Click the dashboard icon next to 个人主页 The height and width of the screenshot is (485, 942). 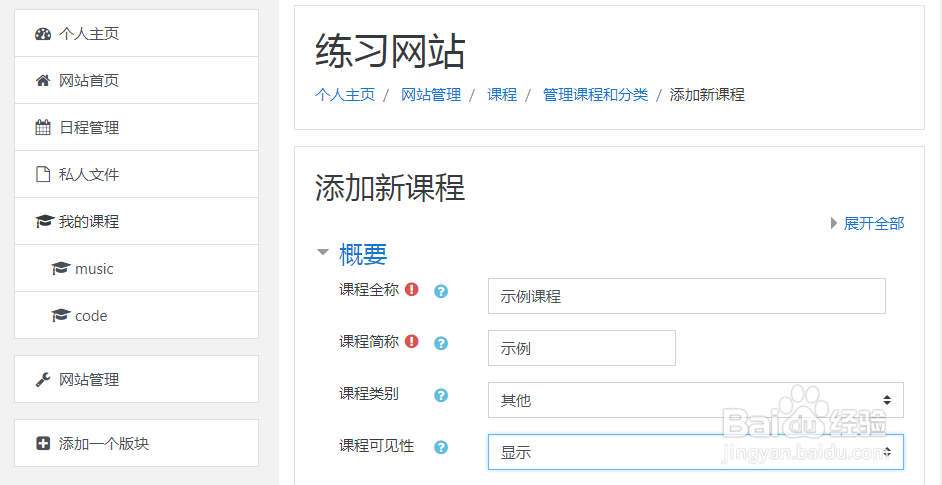point(43,34)
